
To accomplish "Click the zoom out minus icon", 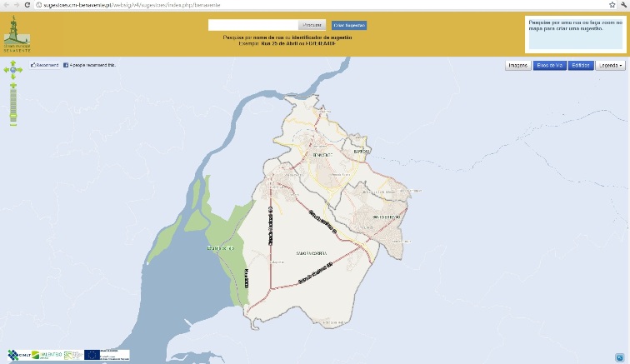I will 12,123.
